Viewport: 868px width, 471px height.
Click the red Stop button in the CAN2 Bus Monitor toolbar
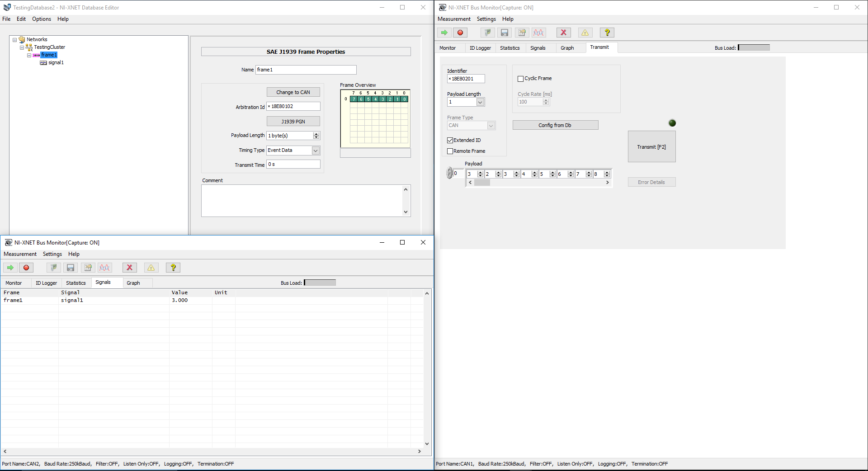(x=26, y=268)
